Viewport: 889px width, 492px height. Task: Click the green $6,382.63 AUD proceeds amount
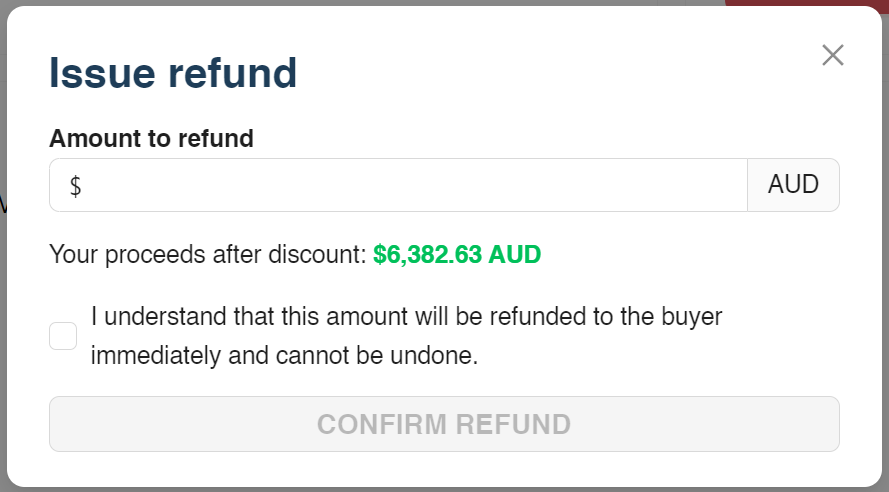click(457, 255)
